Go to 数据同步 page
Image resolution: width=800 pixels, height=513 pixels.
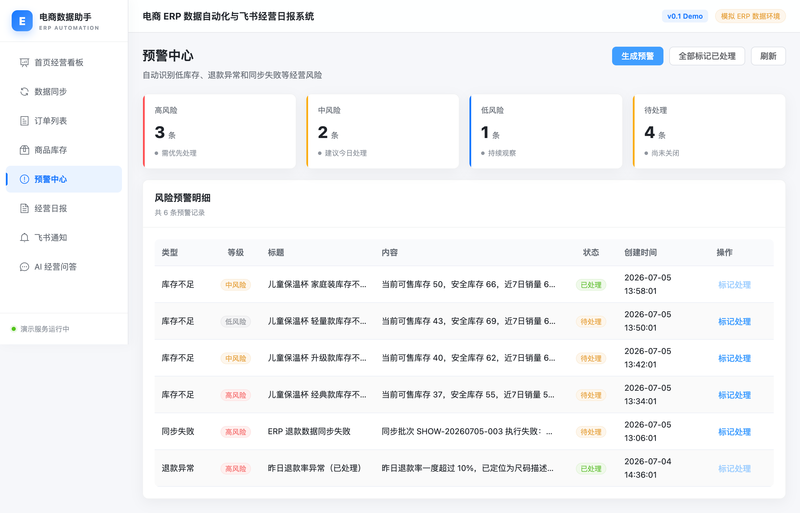coord(64,91)
